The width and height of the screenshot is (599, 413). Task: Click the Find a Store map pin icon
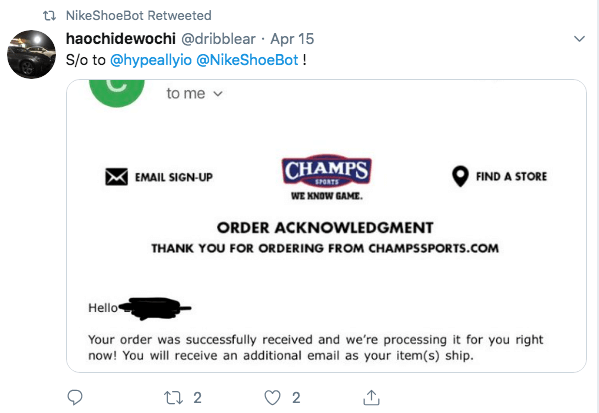pos(460,176)
